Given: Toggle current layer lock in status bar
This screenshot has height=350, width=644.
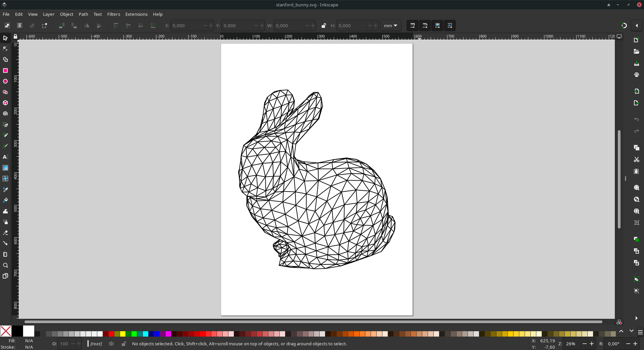Looking at the screenshot, I should click(x=124, y=344).
